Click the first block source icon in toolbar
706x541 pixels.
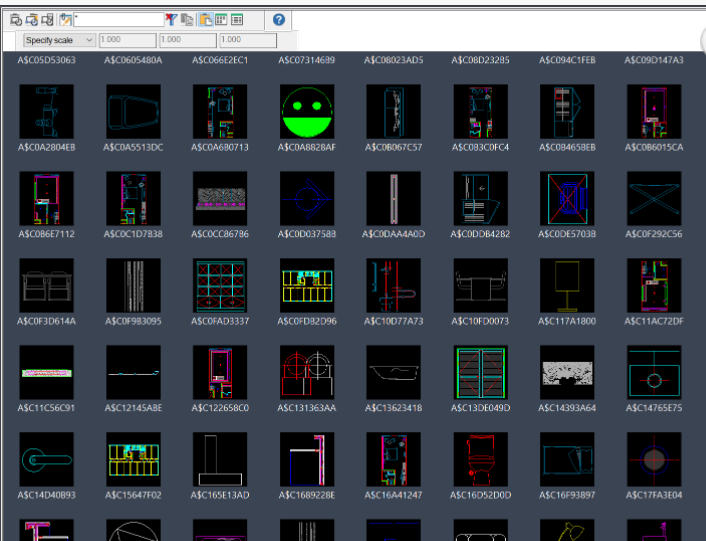point(16,20)
